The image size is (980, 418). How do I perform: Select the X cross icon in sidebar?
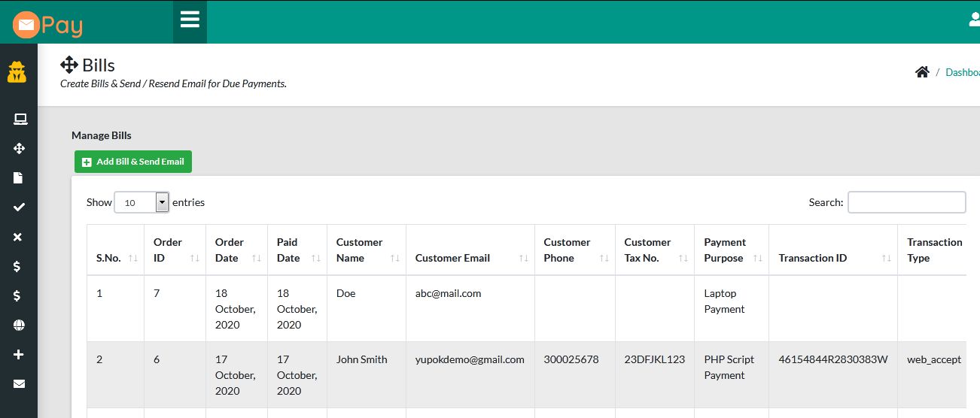(x=19, y=237)
